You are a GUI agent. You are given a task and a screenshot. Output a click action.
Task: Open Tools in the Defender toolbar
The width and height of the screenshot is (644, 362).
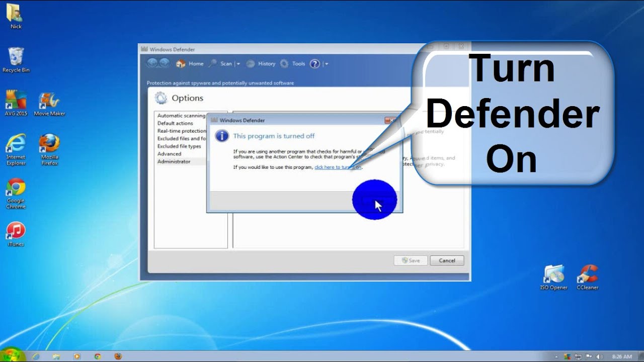293,64
